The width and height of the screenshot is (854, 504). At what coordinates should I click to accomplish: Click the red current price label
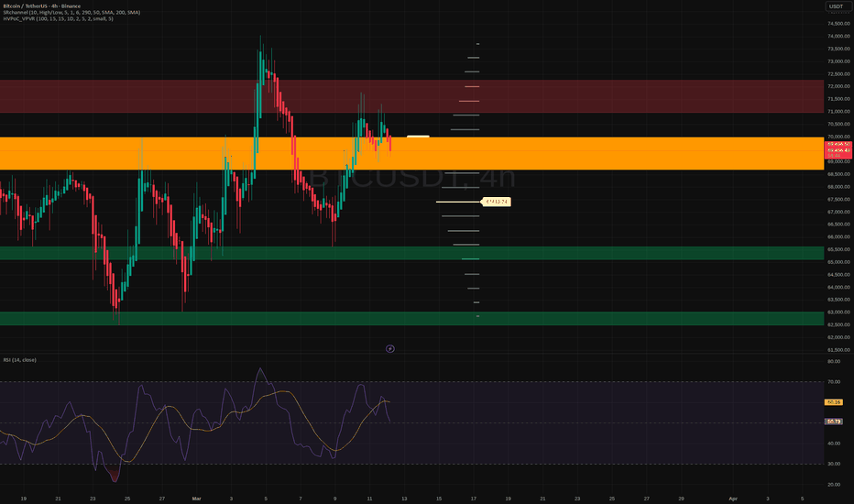(838, 150)
